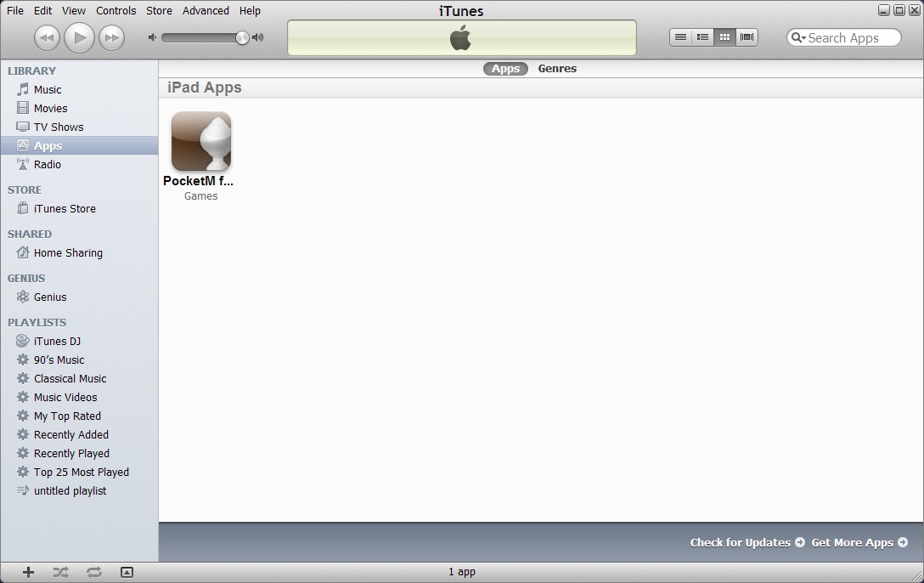Click the Radio antenna icon
Image resolution: width=924 pixels, height=583 pixels.
(22, 165)
